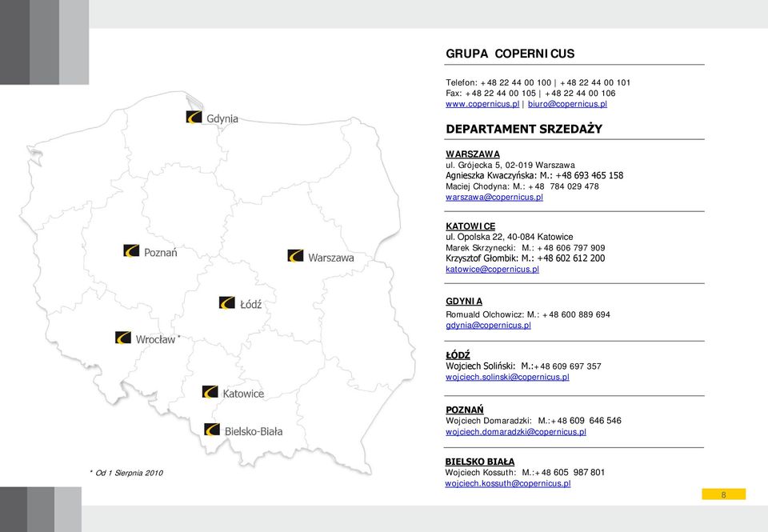Click the Copernicus logo marker beside Poznań
This screenshot has width=768, height=532.
click(131, 251)
